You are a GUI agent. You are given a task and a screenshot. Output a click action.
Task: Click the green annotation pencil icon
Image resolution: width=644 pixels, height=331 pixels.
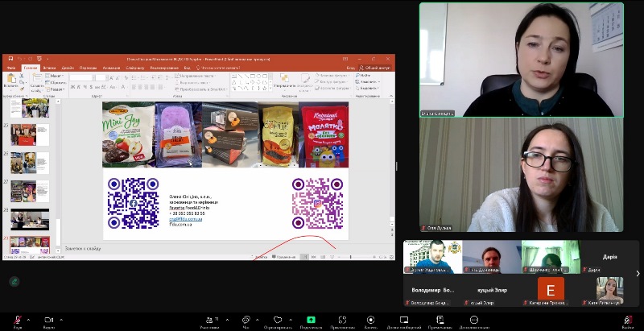14,281
